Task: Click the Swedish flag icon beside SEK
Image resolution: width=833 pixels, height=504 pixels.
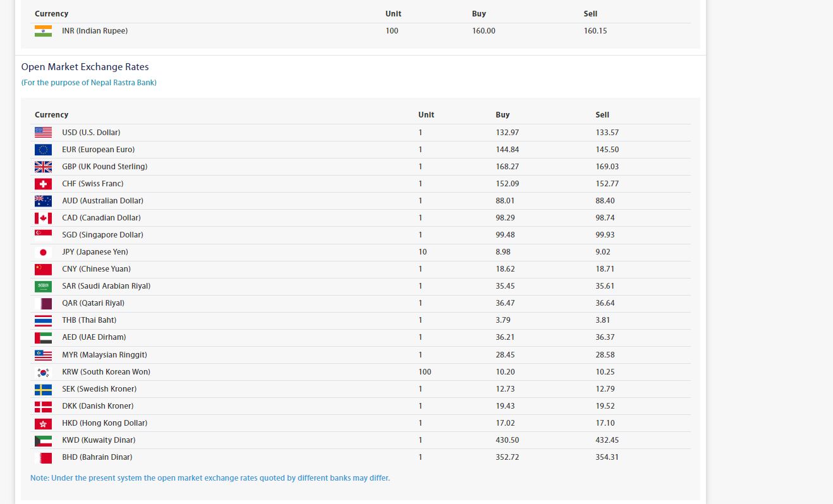Action: click(43, 389)
